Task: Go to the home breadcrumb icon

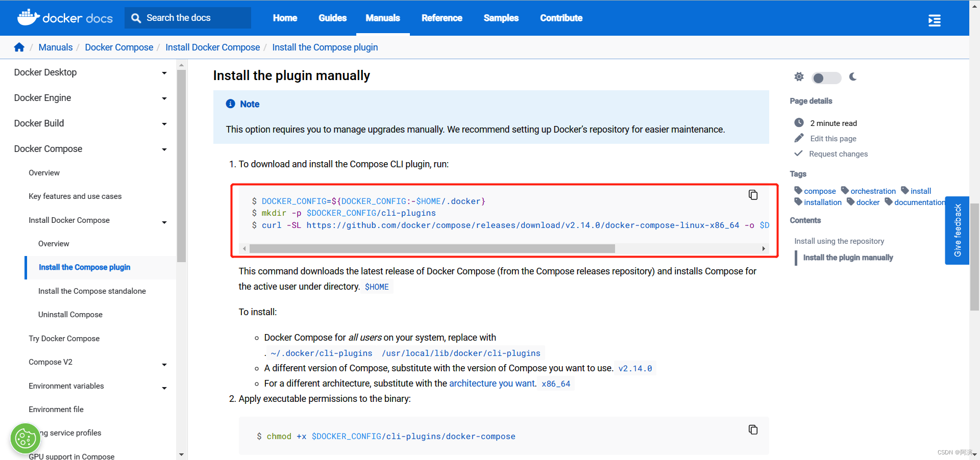Action: click(19, 47)
